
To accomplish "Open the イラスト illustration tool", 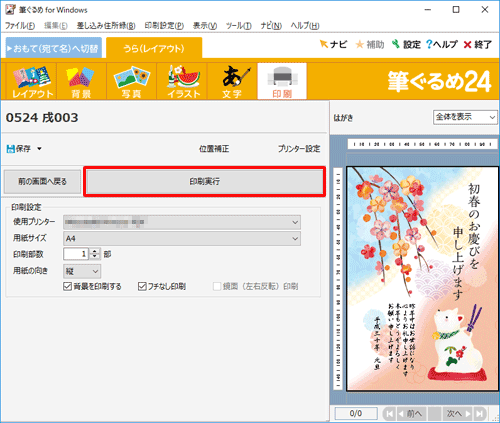I will 182,81.
